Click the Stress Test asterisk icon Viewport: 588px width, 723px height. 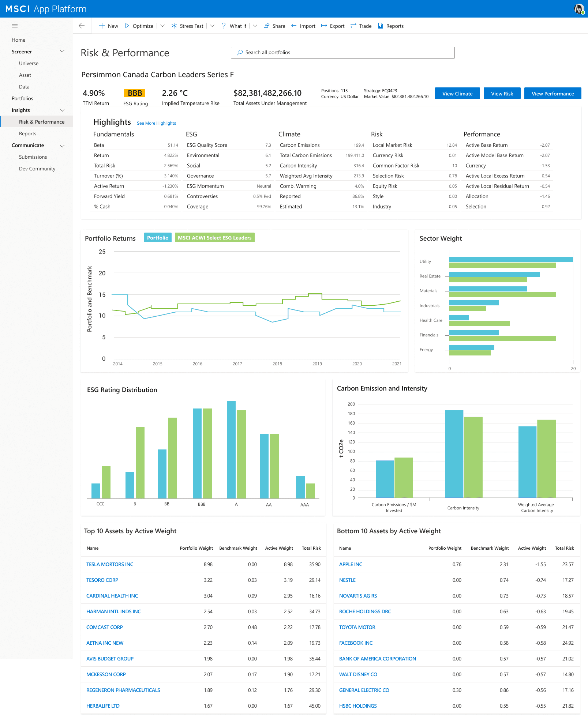(174, 26)
